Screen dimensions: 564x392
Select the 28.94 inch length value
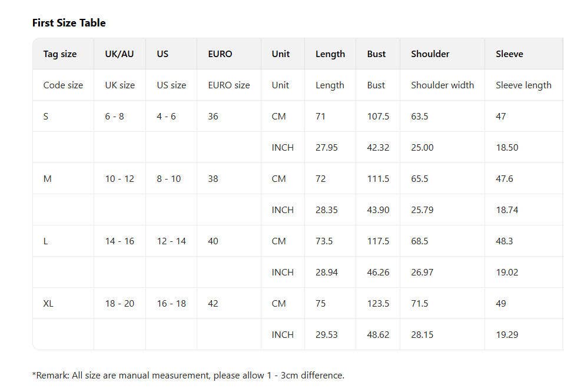click(327, 272)
